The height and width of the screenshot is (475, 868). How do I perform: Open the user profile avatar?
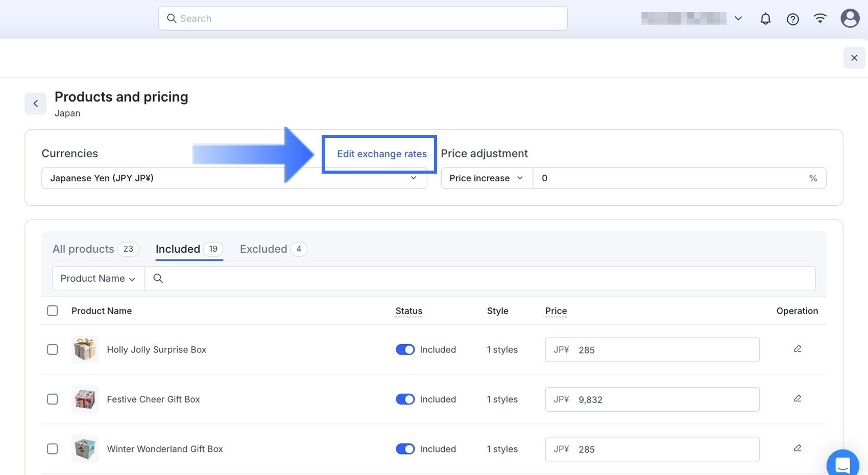point(850,19)
